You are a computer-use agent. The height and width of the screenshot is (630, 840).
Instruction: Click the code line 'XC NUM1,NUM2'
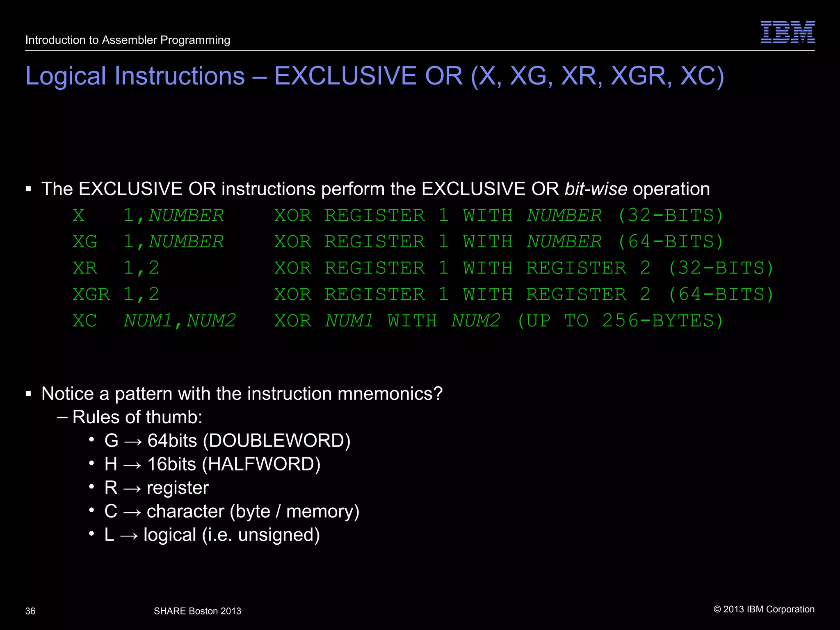[154, 321]
